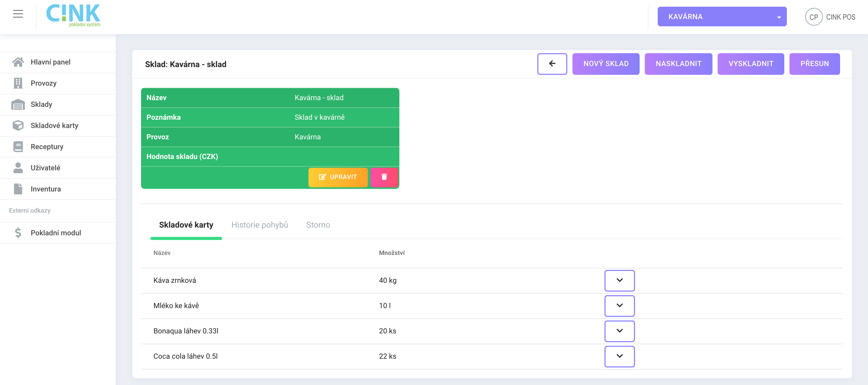This screenshot has height=385, width=868.
Task: Click the Nový sklad button
Action: click(x=606, y=63)
